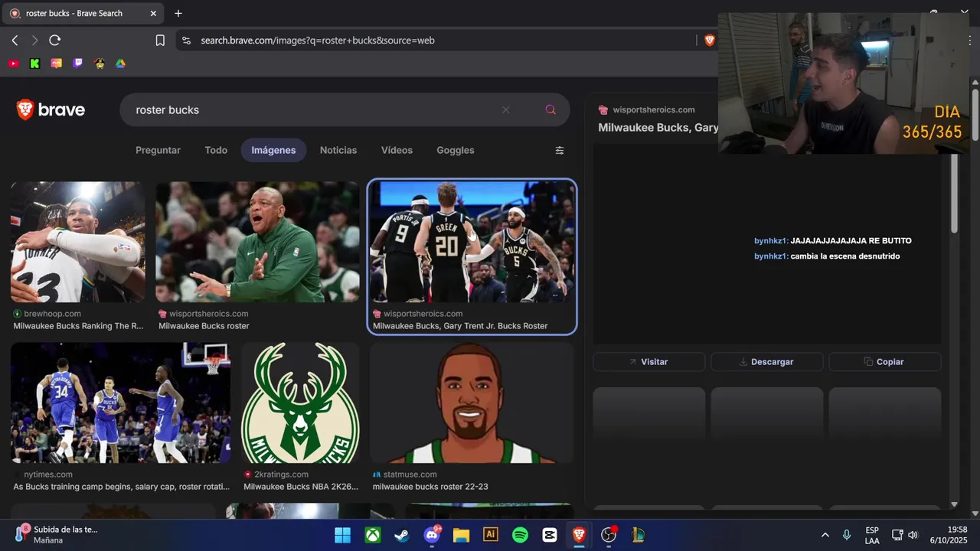Click the Copiar button
This screenshot has height=551, width=980.
click(x=884, y=362)
